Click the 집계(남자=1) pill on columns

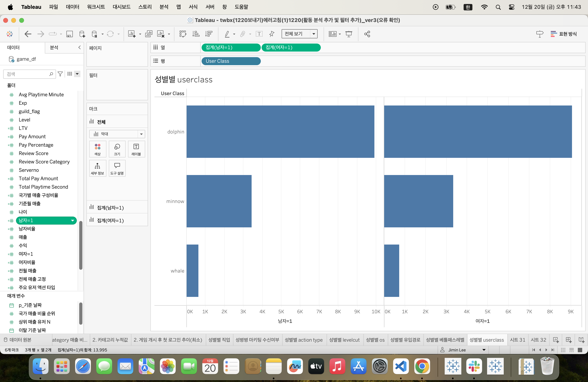(231, 47)
